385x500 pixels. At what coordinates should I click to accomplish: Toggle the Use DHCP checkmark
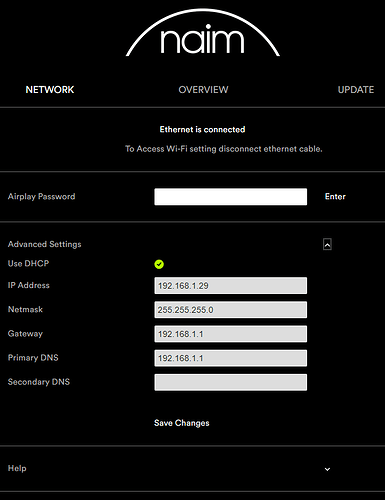[x=159, y=264]
